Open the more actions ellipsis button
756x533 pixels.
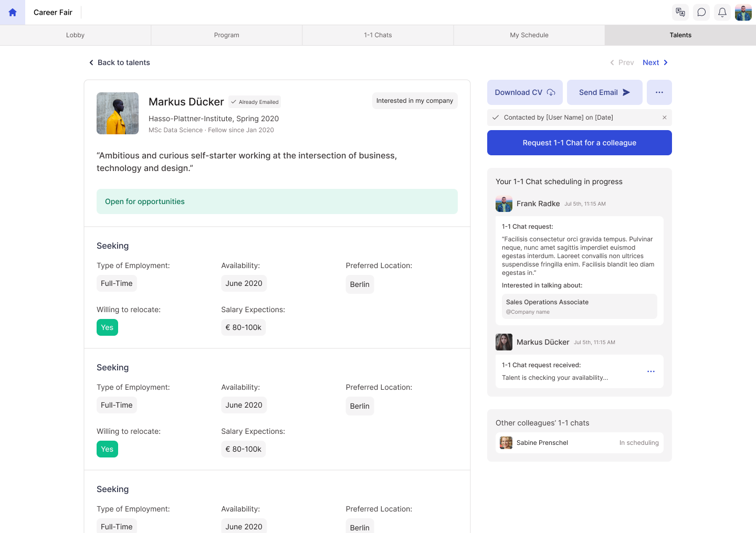[x=659, y=92]
